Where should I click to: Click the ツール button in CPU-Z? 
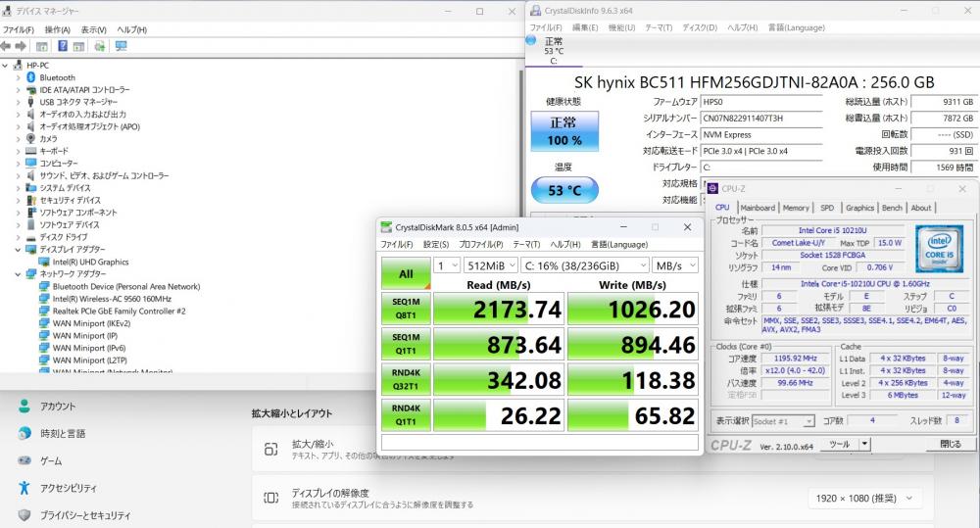(840, 445)
